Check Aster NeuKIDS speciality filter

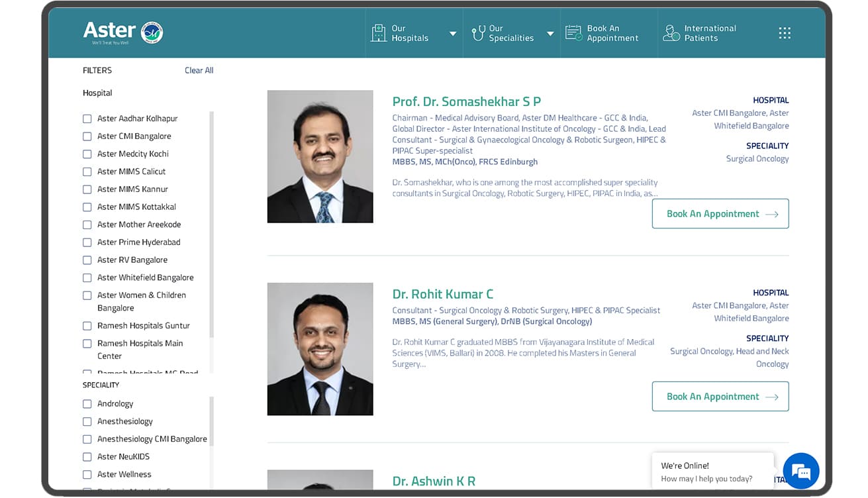click(87, 457)
